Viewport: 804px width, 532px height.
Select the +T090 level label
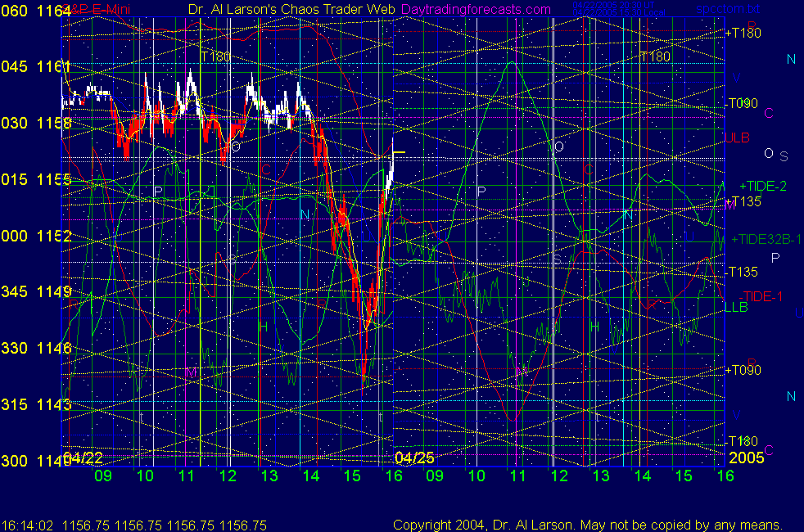pyautogui.click(x=743, y=370)
